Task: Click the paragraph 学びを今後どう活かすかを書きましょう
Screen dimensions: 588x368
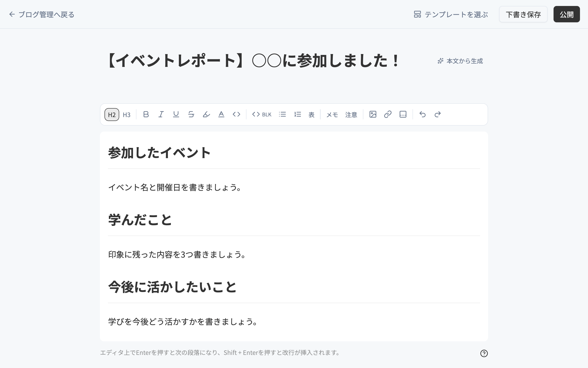Action: (183, 322)
